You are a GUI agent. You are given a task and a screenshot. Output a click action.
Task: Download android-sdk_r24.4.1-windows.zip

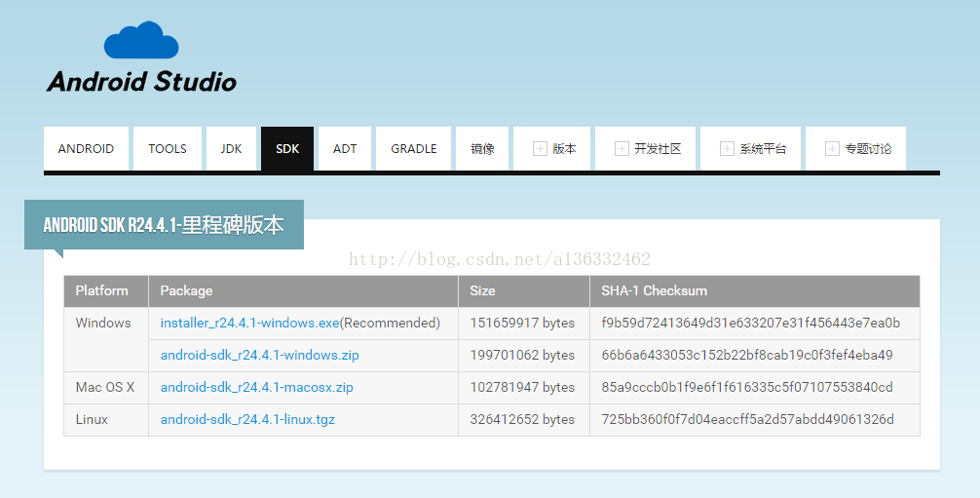click(260, 355)
